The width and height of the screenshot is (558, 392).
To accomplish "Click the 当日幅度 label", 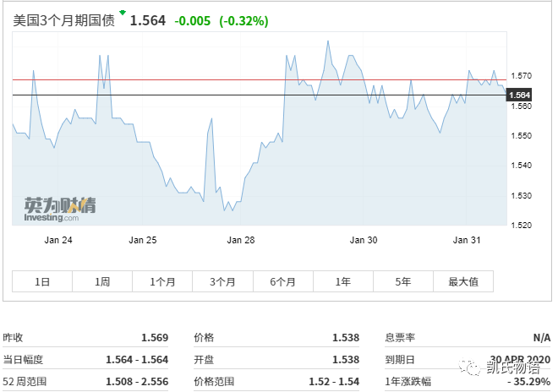I will (23, 360).
